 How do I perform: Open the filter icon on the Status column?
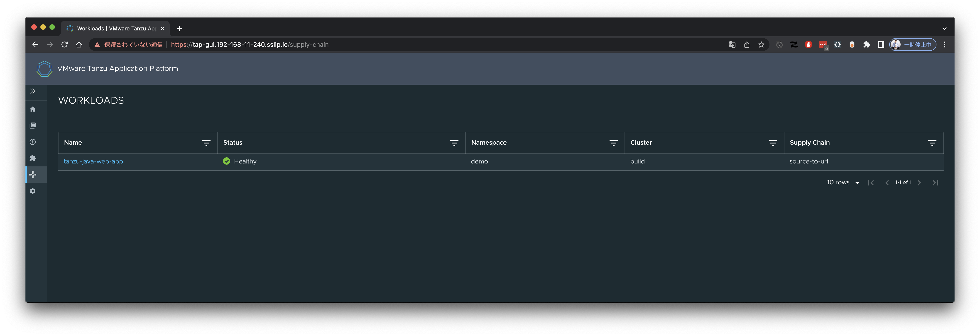[x=454, y=143]
